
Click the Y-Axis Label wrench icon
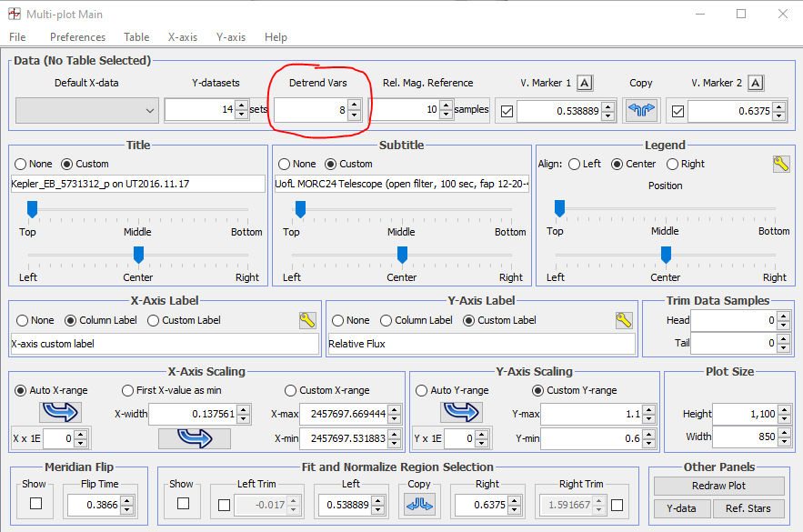[624, 320]
